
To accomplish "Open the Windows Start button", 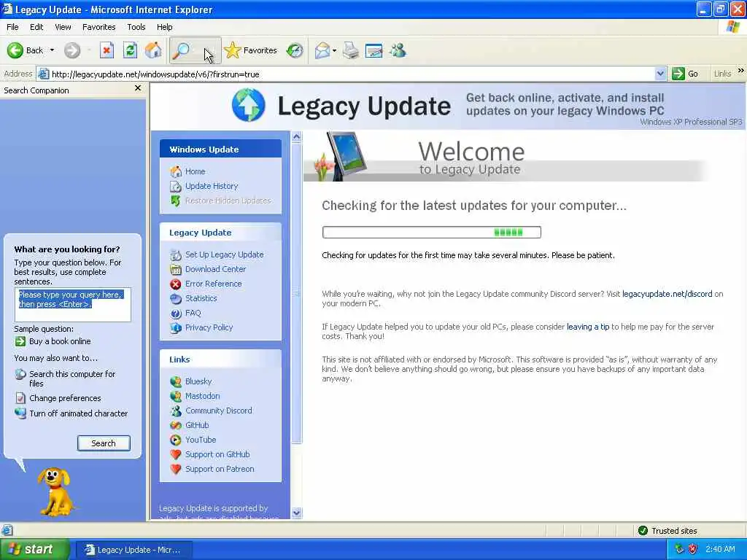I will coord(34,550).
